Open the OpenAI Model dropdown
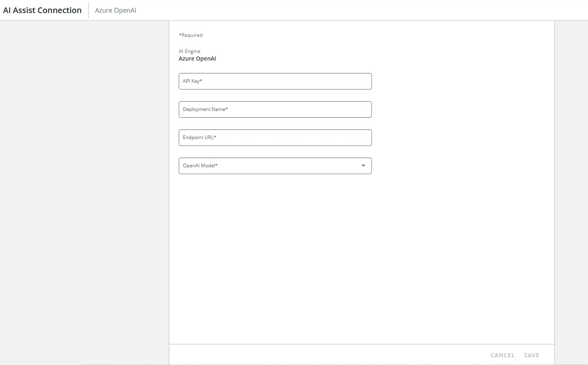Screen dimensions: 588x365 [x=275, y=166]
